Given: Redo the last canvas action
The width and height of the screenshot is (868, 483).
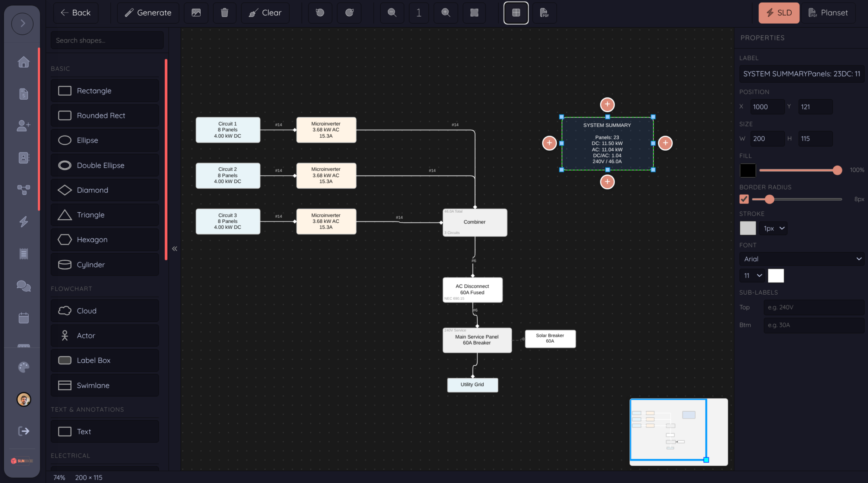Looking at the screenshot, I should [x=348, y=13].
